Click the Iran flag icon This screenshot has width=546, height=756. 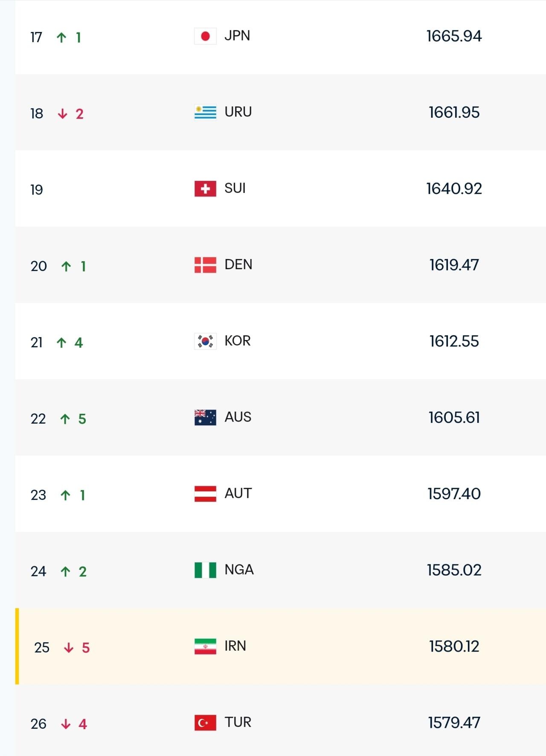point(205,646)
